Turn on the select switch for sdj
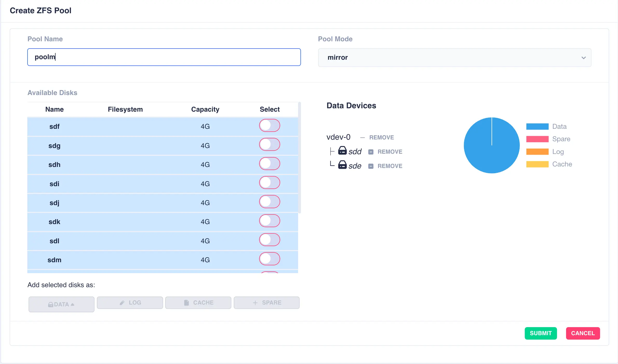618x364 pixels. 270,202
